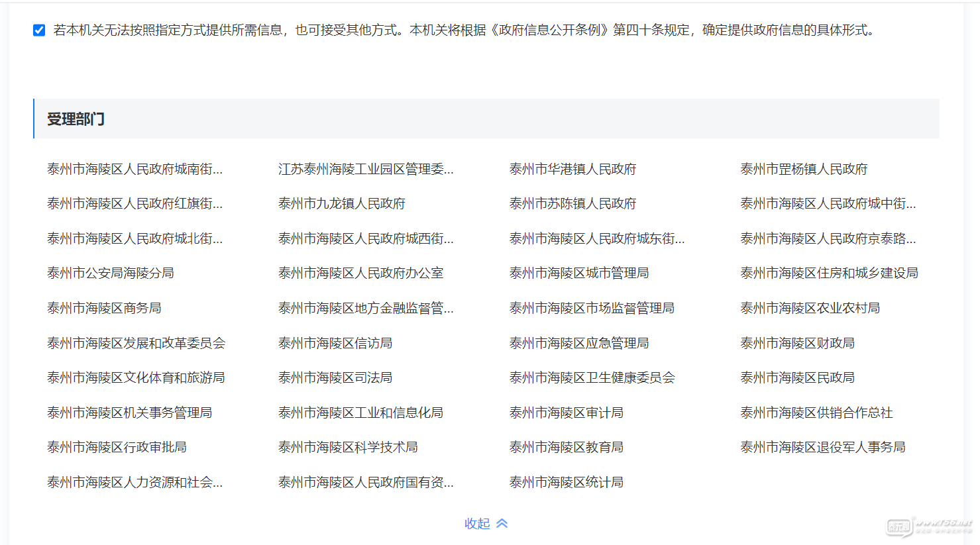This screenshot has width=980, height=545.
Task: Select 泰州市海陵区城市管理局
Action: point(579,273)
